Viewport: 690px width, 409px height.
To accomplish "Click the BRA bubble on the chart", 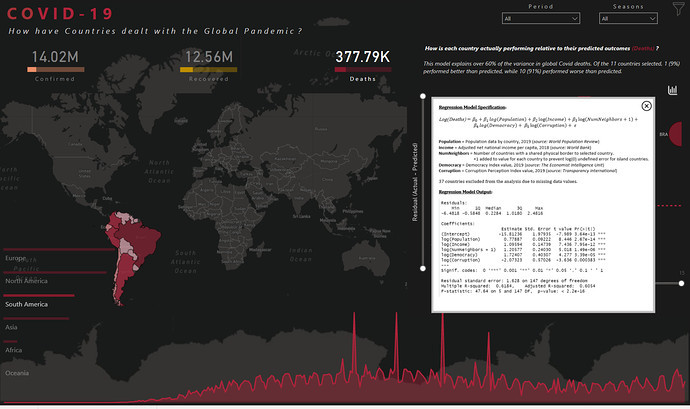I will [x=676, y=134].
